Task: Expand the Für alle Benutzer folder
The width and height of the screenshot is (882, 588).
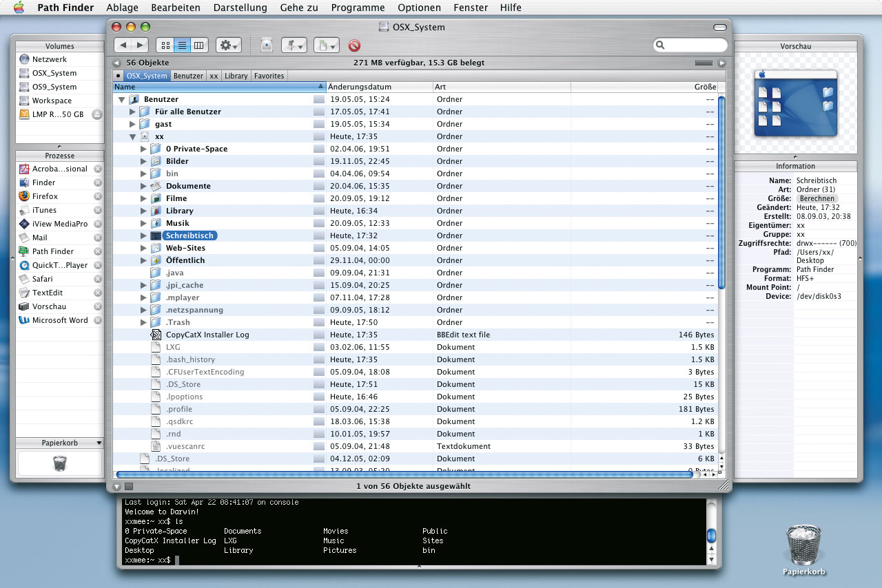Action: tap(132, 112)
